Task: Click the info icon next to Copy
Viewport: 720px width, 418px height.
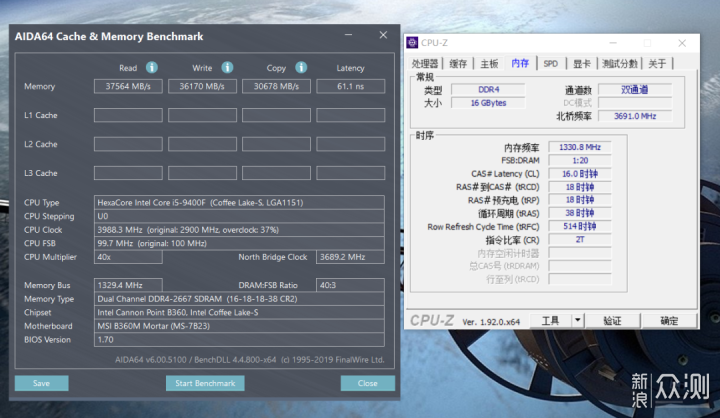Action: tap(301, 68)
